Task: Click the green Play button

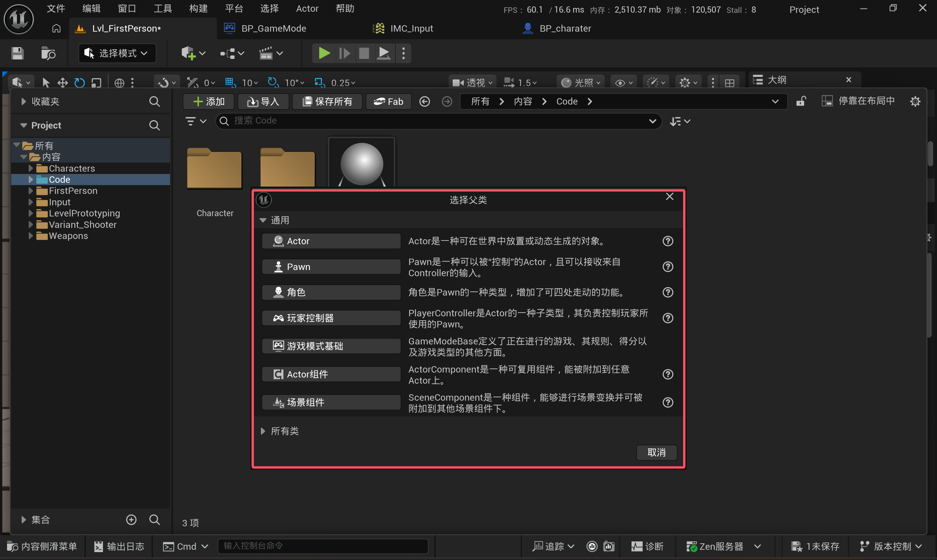Action: pos(324,53)
